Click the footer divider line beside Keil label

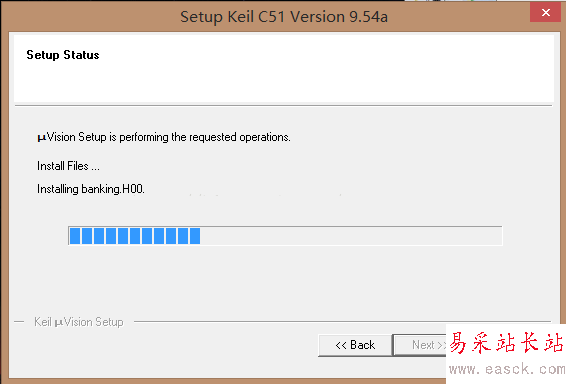click(342, 321)
